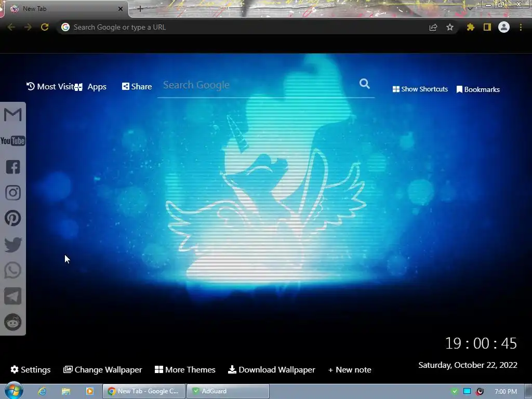Select the Chrome New Tab taskbar button
Viewport: 532px width, 399px height.
coord(144,391)
